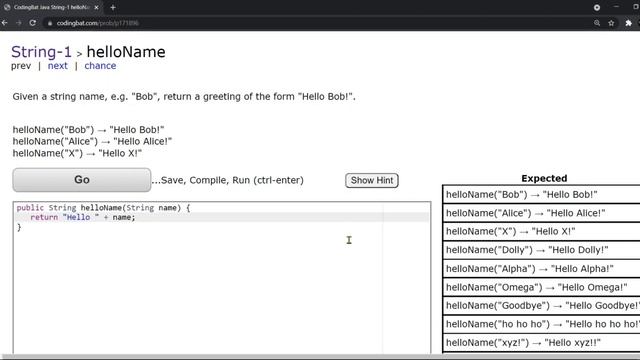Viewport: 640px width, 360px height.
Task: Go to the next problem
Action: click(x=58, y=66)
